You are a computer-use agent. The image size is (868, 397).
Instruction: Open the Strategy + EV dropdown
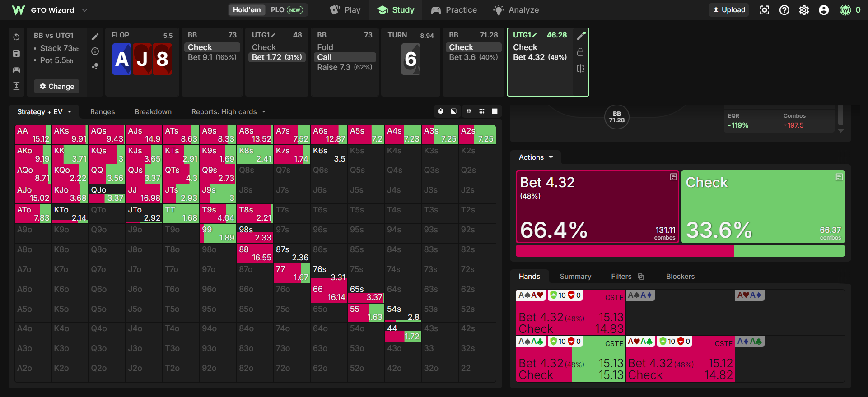pyautogui.click(x=44, y=112)
